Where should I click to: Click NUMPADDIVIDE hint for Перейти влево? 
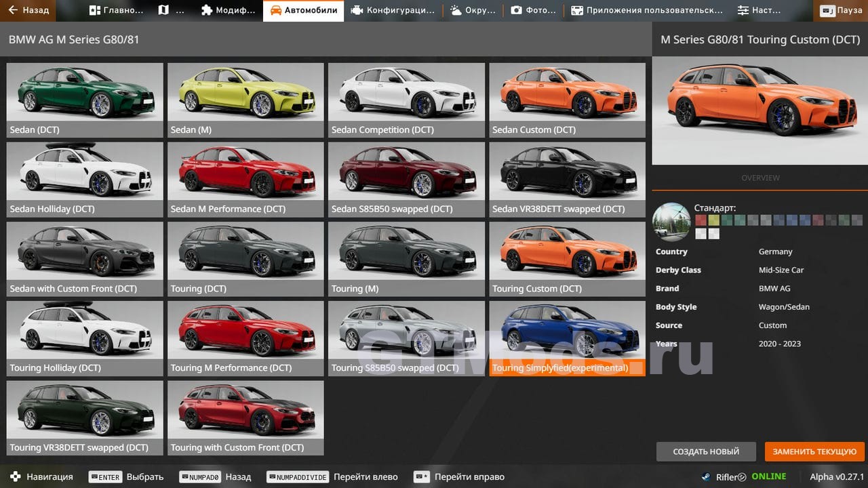[298, 477]
